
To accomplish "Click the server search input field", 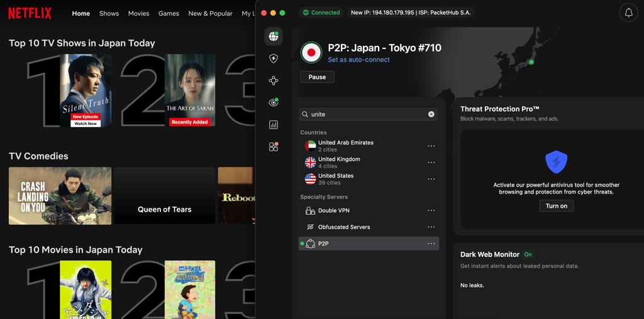I will tap(368, 114).
